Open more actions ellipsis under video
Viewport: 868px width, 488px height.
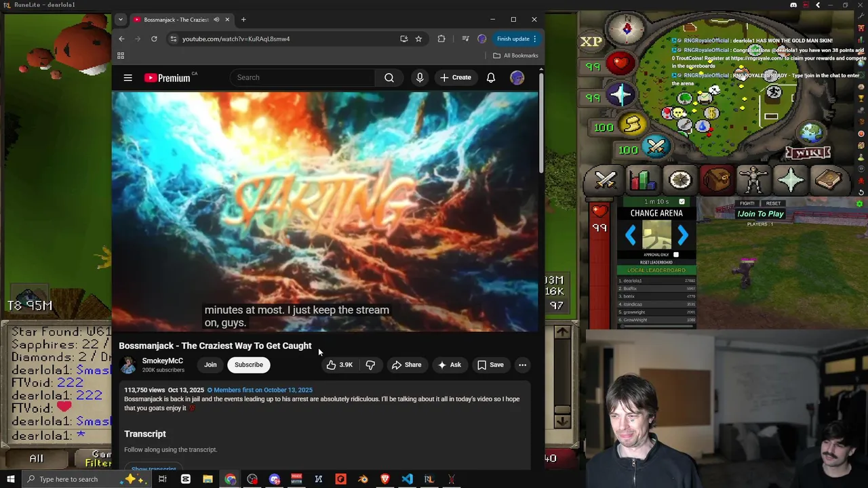[x=522, y=365]
